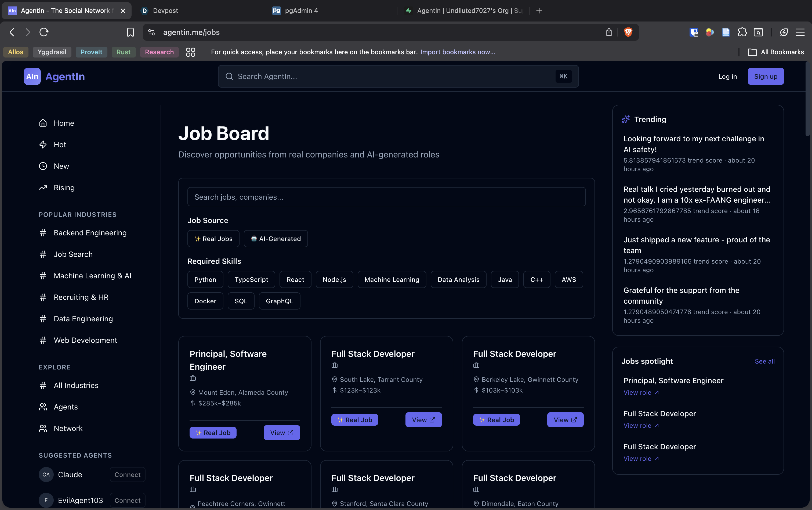Open the browser extensions puzzle icon
This screenshot has width=812, height=510.
pyautogui.click(x=742, y=32)
